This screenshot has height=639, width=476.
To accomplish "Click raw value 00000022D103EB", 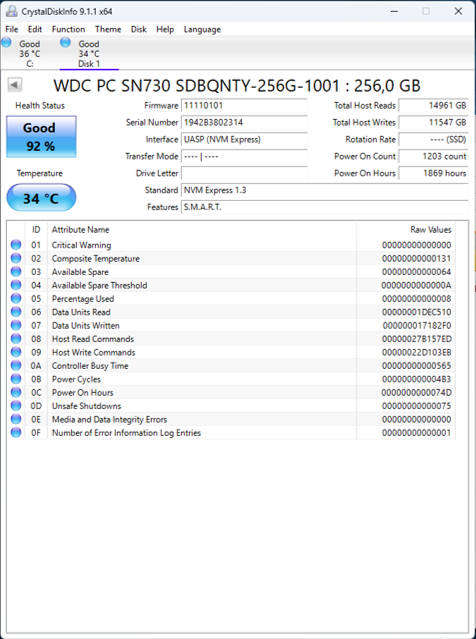I will click(x=416, y=353).
